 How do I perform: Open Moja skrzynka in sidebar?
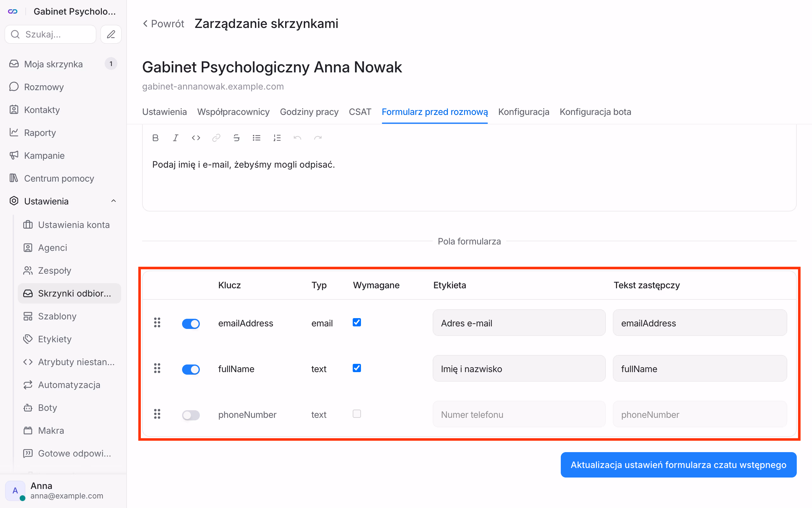[63, 64]
